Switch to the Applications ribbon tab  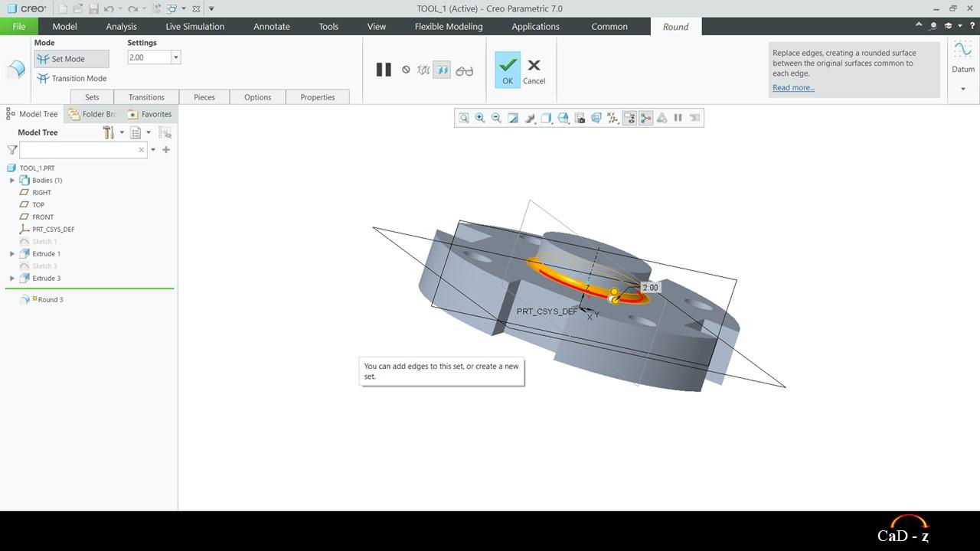535,26
